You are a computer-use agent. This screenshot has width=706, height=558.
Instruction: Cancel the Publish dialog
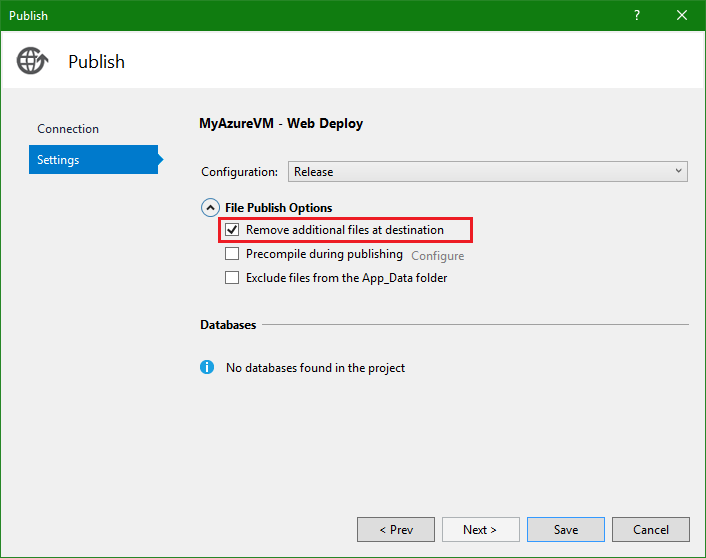651,530
